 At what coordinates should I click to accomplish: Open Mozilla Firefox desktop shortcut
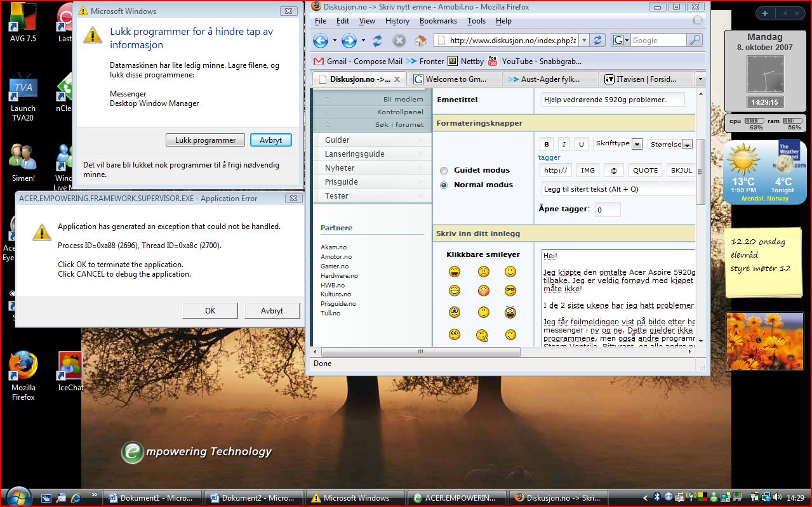pos(23,376)
